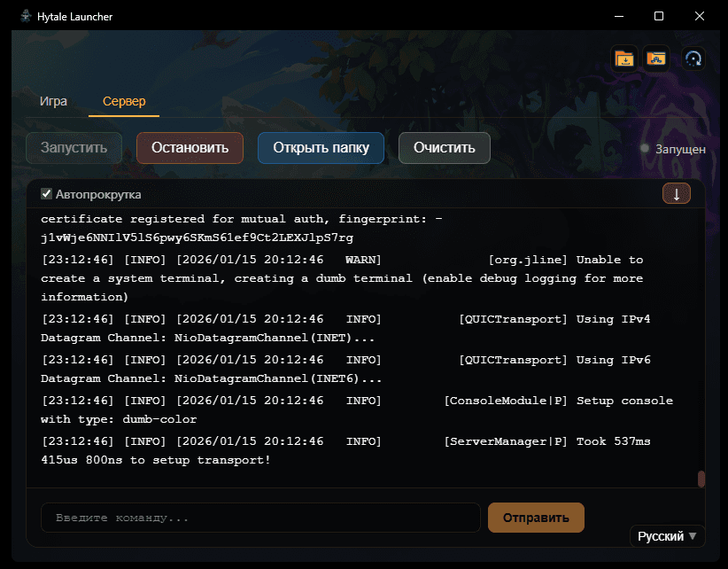The width and height of the screenshot is (728, 569).
Task: Uncheck the Автопрокрутка checkbox
Action: [47, 194]
